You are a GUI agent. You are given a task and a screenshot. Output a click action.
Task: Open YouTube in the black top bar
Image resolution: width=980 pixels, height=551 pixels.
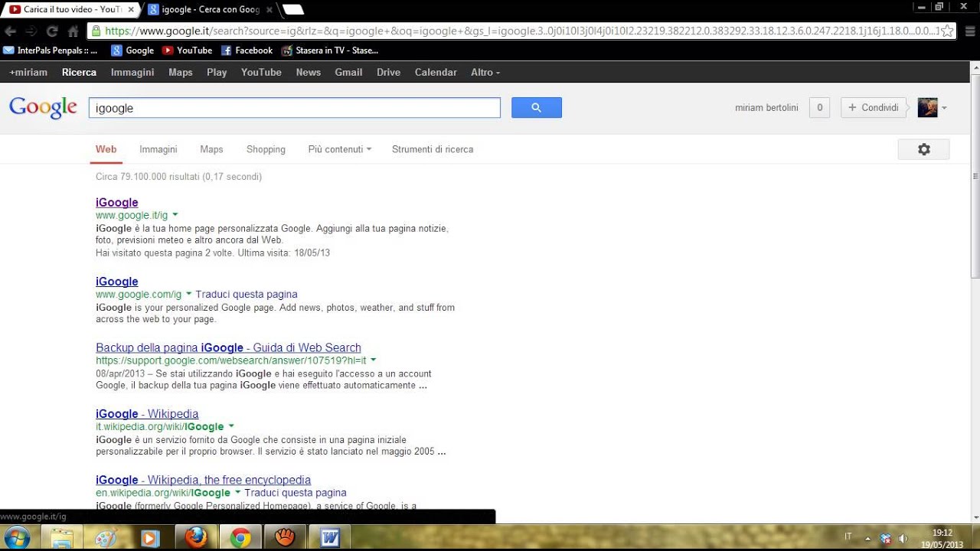tap(261, 72)
